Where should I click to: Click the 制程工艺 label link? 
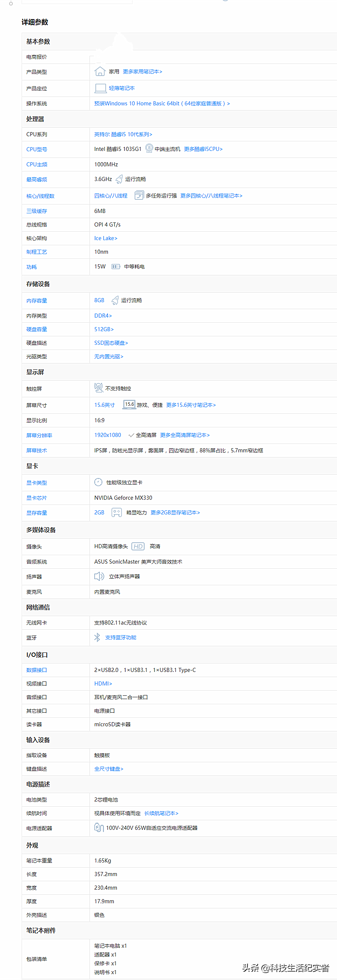click(x=36, y=252)
